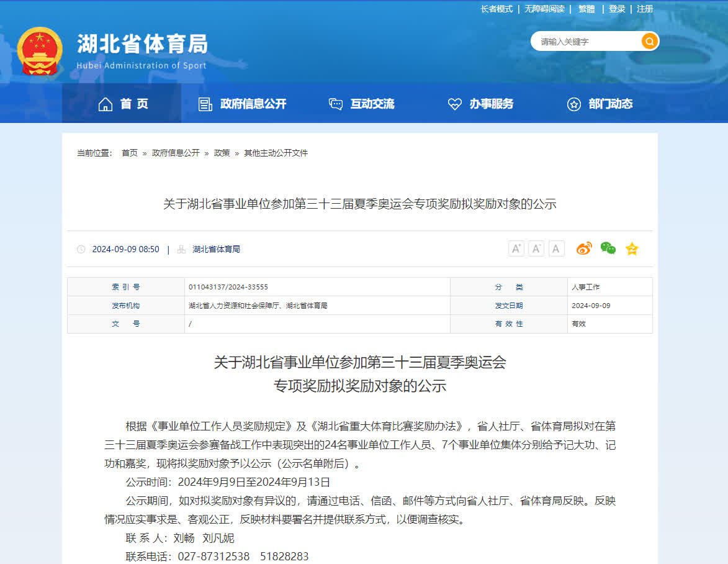Decrease font size with A- icon
Screen dimensions: 728x564
[536, 249]
